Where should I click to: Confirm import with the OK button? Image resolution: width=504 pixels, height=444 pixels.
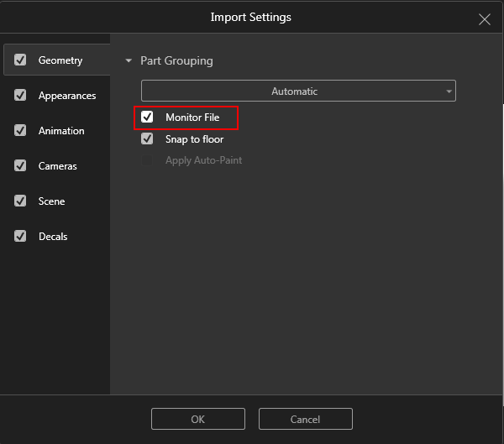[198, 419]
